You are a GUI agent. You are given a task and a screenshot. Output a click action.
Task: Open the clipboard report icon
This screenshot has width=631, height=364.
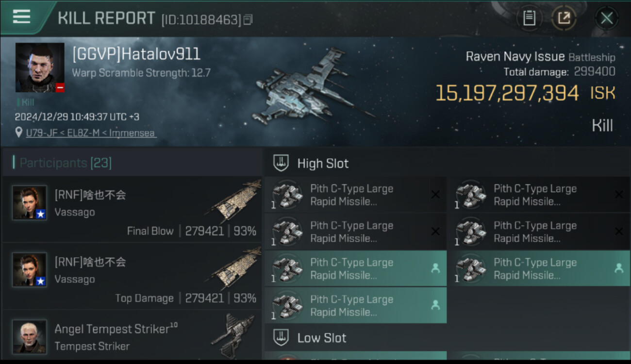(x=529, y=18)
